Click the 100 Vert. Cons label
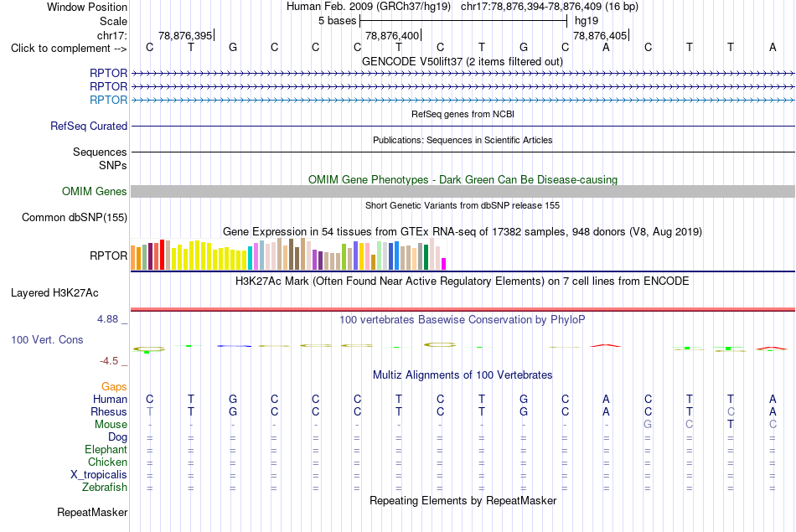 (47, 339)
